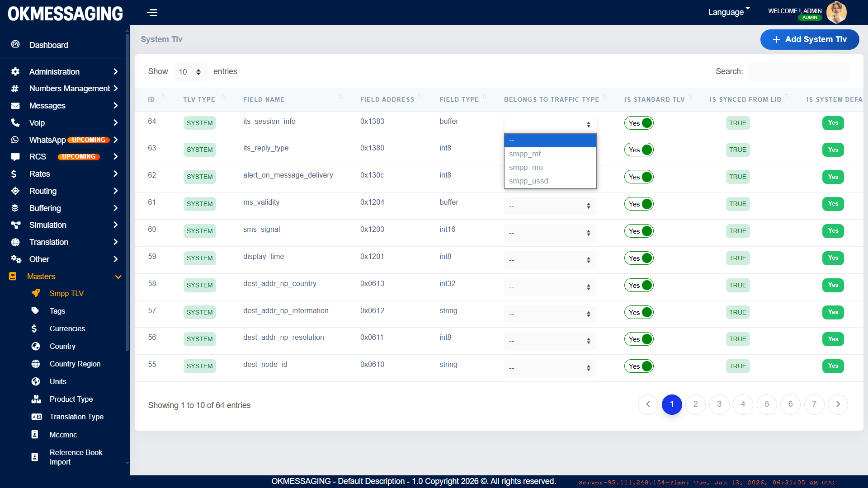Toggle Is Standard TLV for dest_node_id row
The image size is (868, 488).
pos(639,366)
